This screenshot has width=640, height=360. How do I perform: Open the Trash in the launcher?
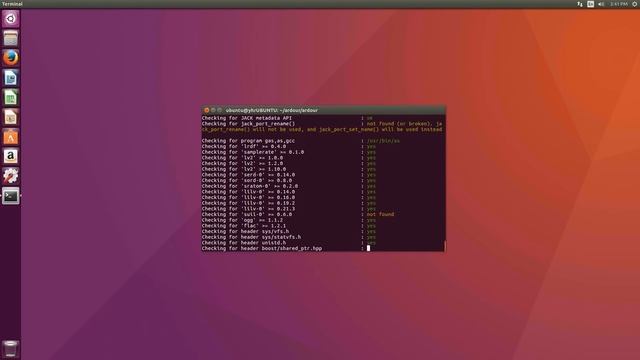11,349
